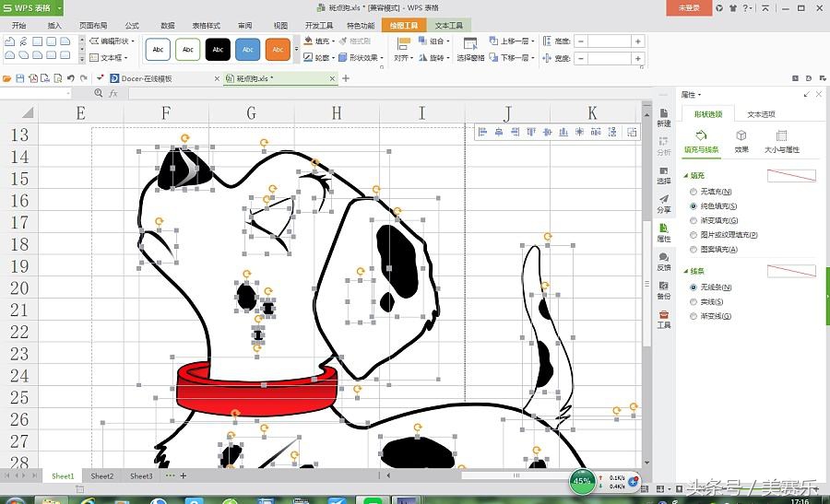This screenshot has width=830, height=504.
Task: Switch to the 文本选项 panel tab
Action: (761, 114)
